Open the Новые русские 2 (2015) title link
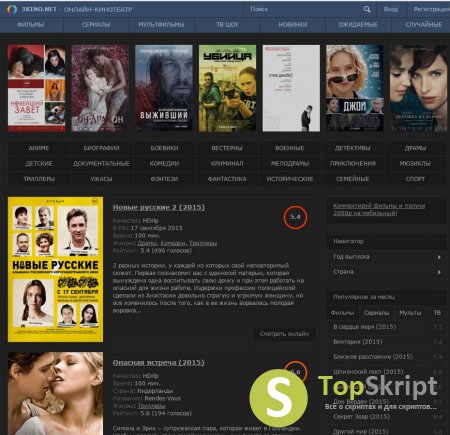 pos(159,207)
